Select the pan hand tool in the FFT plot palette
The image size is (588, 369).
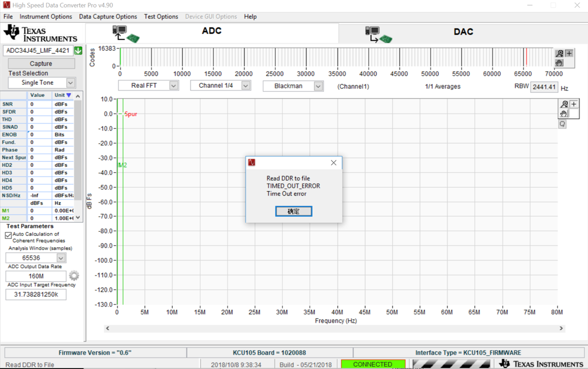pos(564,113)
